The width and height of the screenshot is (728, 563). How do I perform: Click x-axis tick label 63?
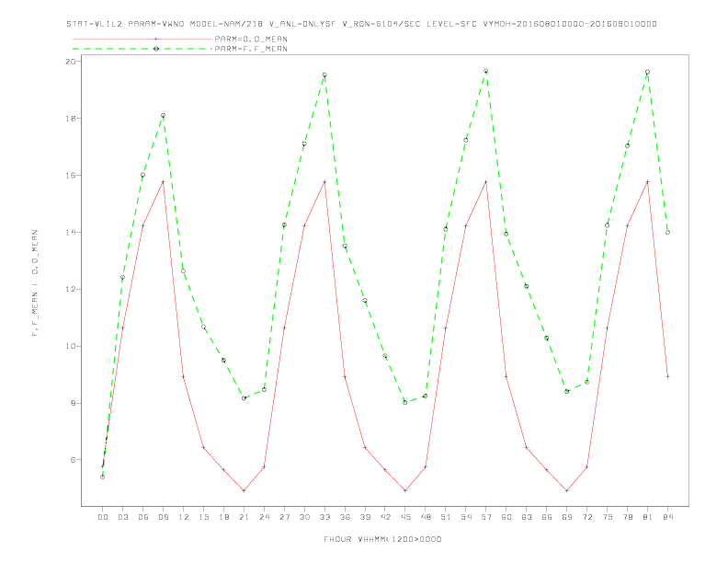527,517
